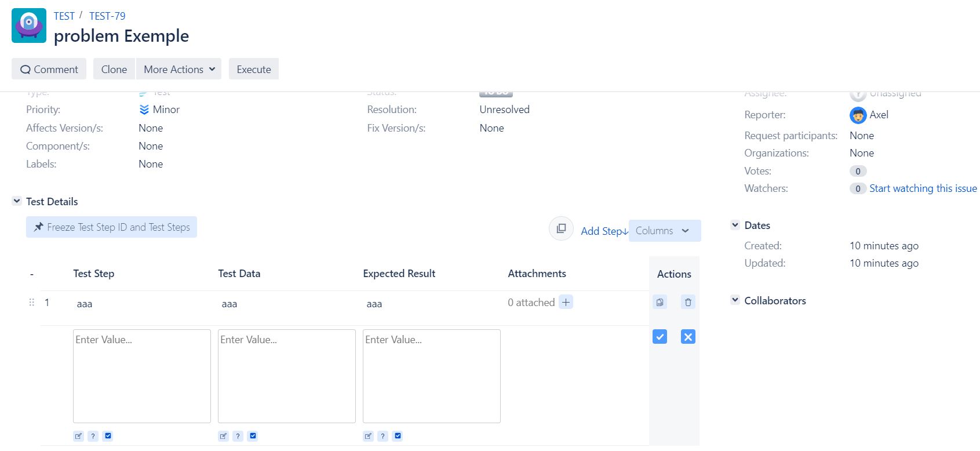The image size is (980, 451).
Task: Click the copy steps icon beside Add Step
Action: [x=561, y=228]
